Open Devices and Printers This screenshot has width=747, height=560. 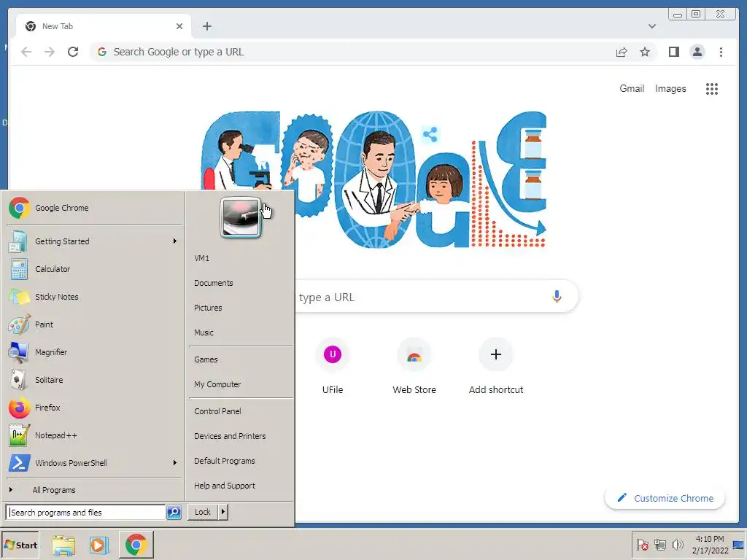[x=241, y=436]
